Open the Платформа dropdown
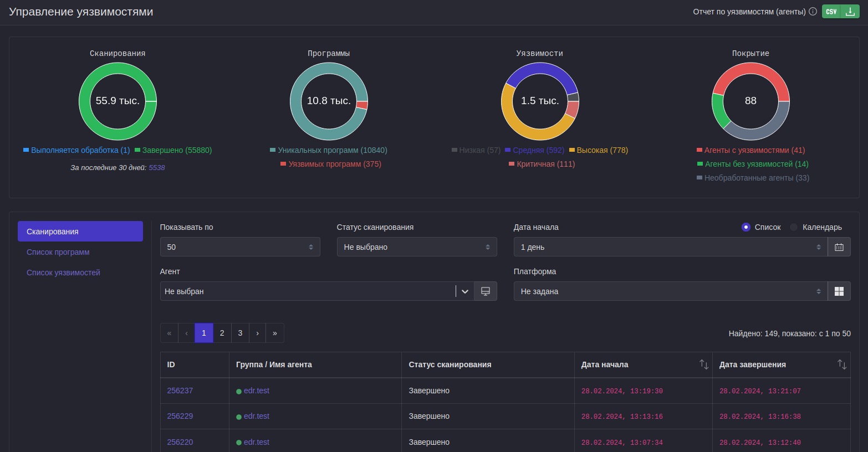The height and width of the screenshot is (452, 868). pyautogui.click(x=670, y=291)
